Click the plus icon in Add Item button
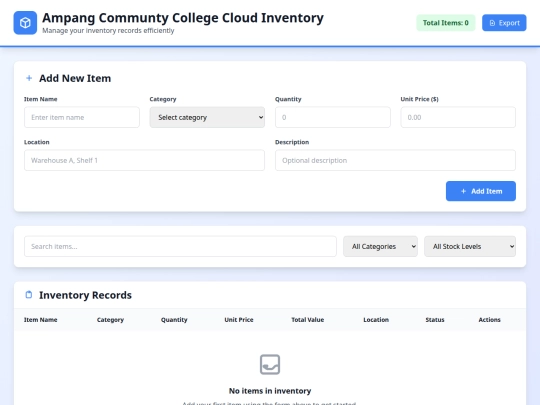 pyautogui.click(x=464, y=191)
